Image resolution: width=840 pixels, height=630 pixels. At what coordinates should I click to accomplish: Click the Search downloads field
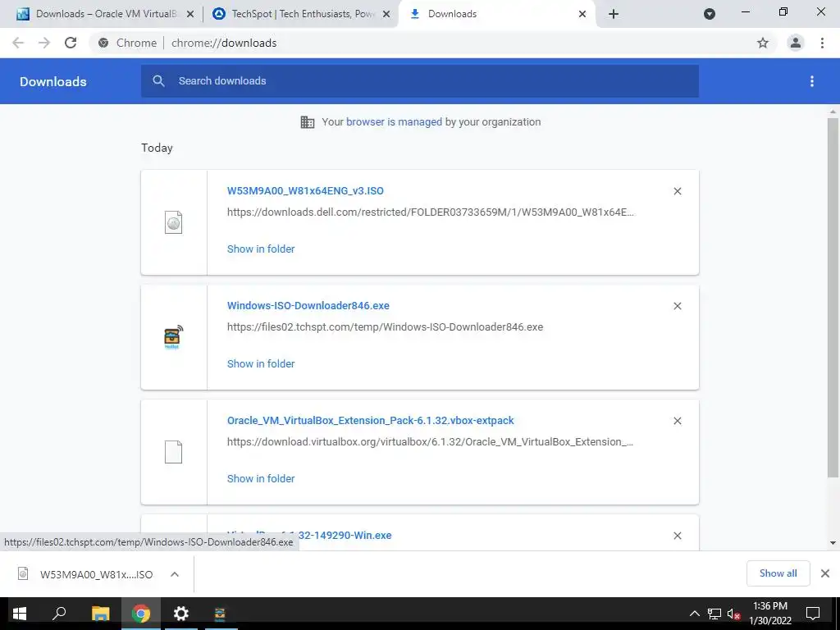pyautogui.click(x=420, y=81)
